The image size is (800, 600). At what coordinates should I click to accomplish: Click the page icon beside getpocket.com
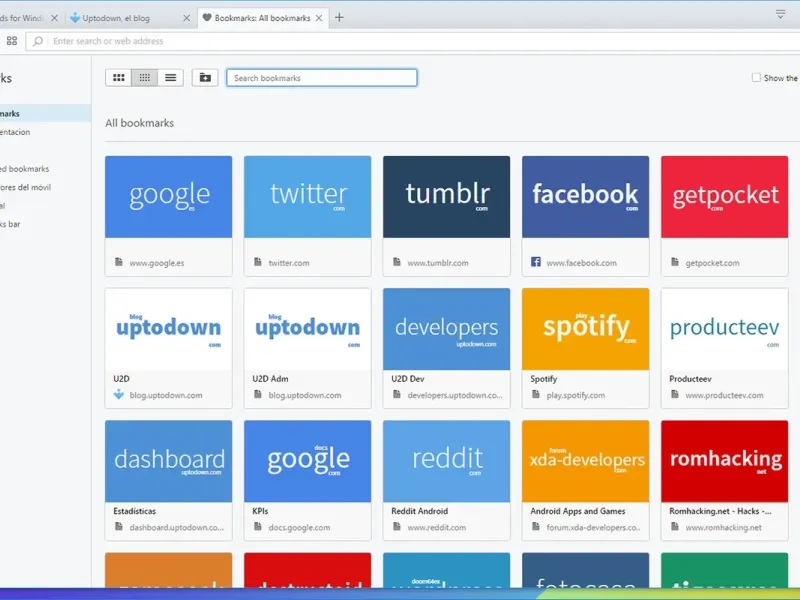674,262
